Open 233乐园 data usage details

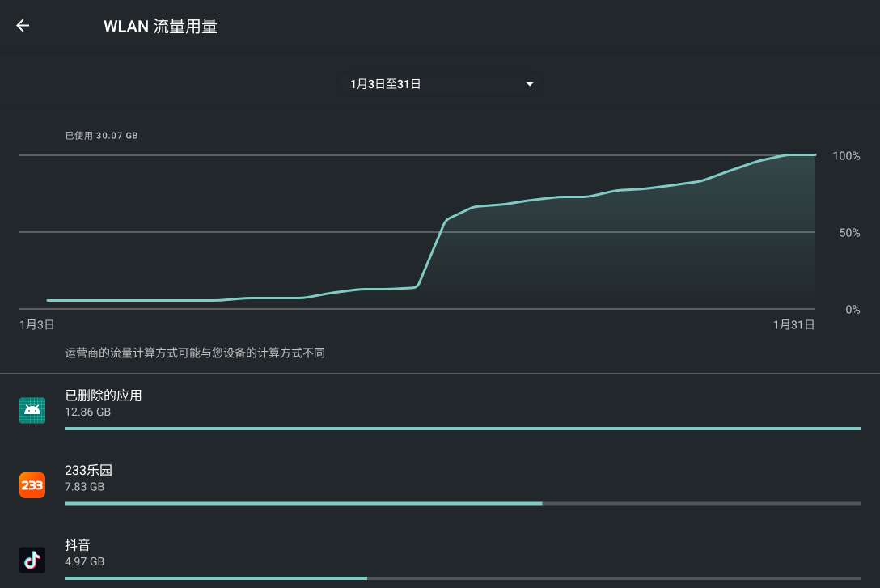(x=88, y=470)
